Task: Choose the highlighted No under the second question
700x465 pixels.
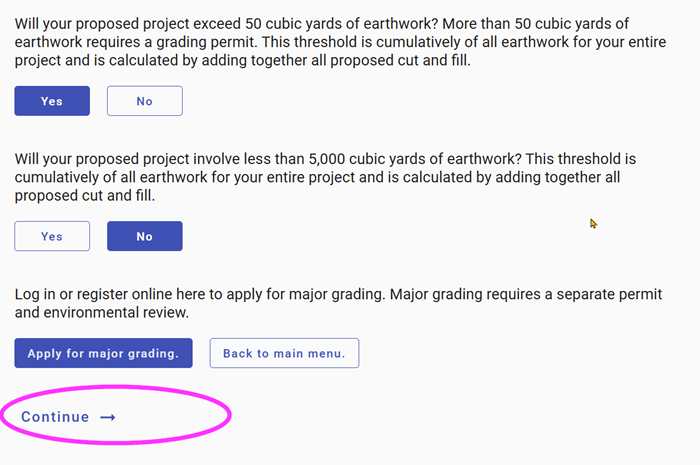Action: [145, 236]
